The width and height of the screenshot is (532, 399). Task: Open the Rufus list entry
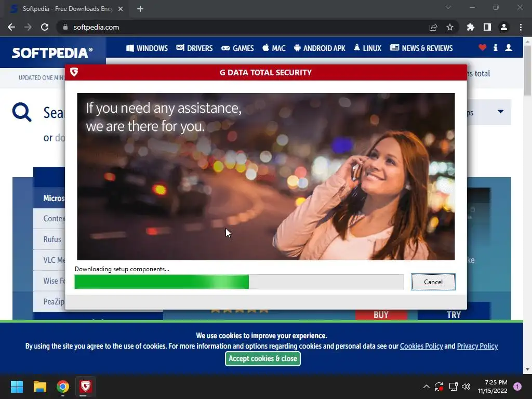click(52, 239)
